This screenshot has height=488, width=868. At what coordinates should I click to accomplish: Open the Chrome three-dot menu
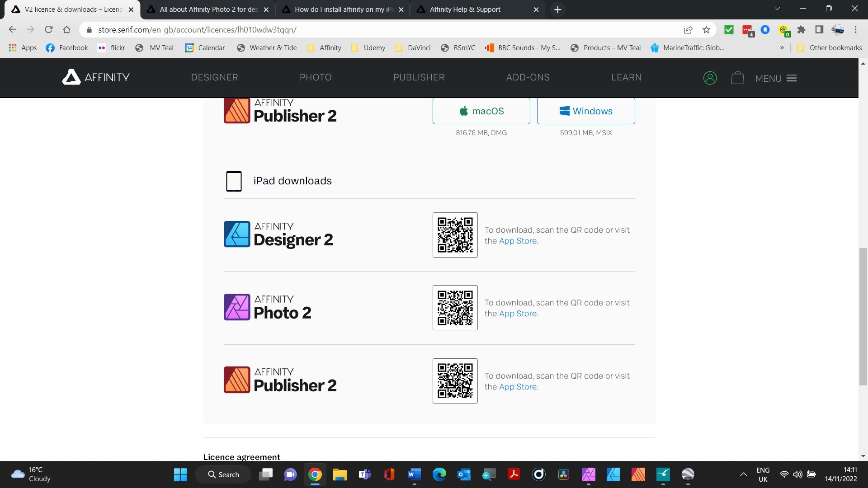tap(855, 29)
